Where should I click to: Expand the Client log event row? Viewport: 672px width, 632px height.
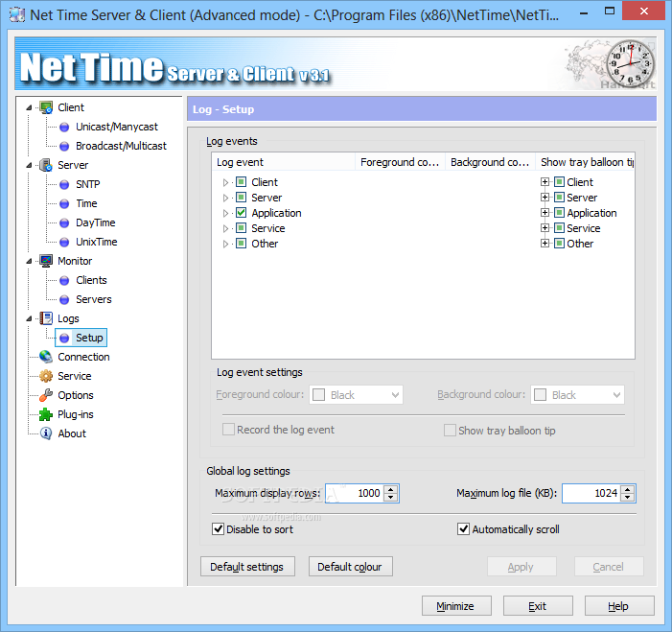(225, 182)
